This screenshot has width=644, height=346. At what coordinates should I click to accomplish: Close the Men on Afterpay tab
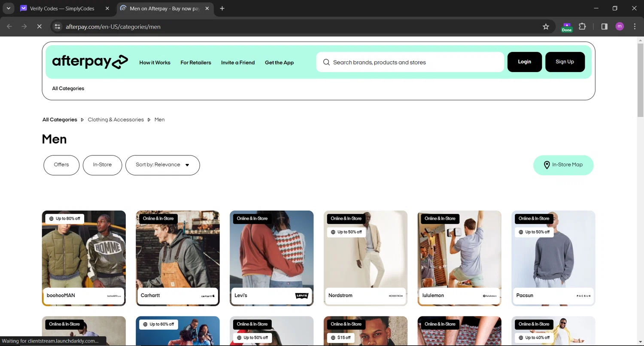coord(207,9)
